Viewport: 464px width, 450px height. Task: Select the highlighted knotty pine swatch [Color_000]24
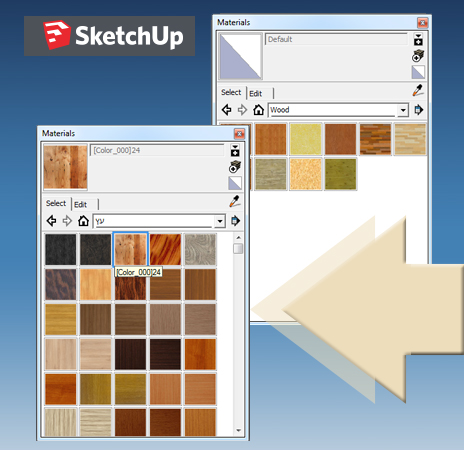point(131,249)
